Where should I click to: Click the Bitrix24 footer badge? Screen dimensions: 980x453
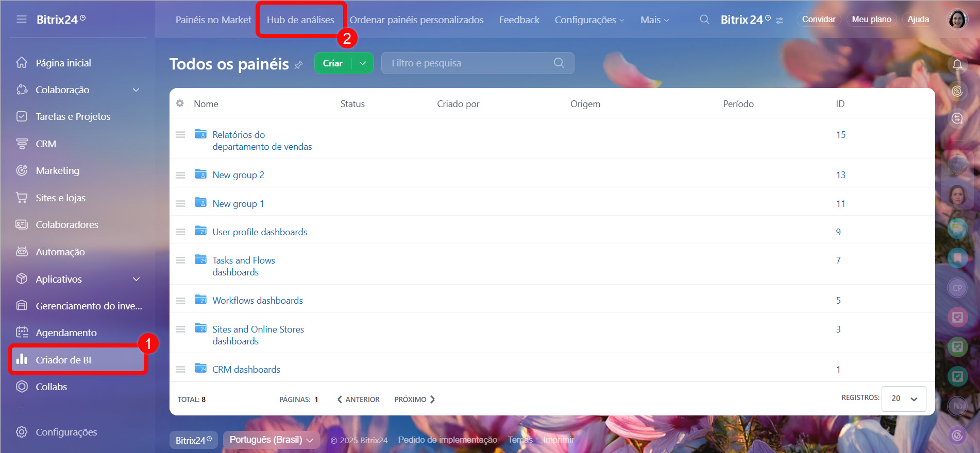[x=194, y=440]
